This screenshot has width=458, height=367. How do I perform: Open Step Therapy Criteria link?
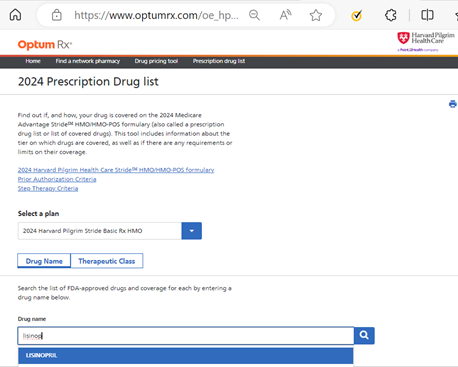pos(48,189)
